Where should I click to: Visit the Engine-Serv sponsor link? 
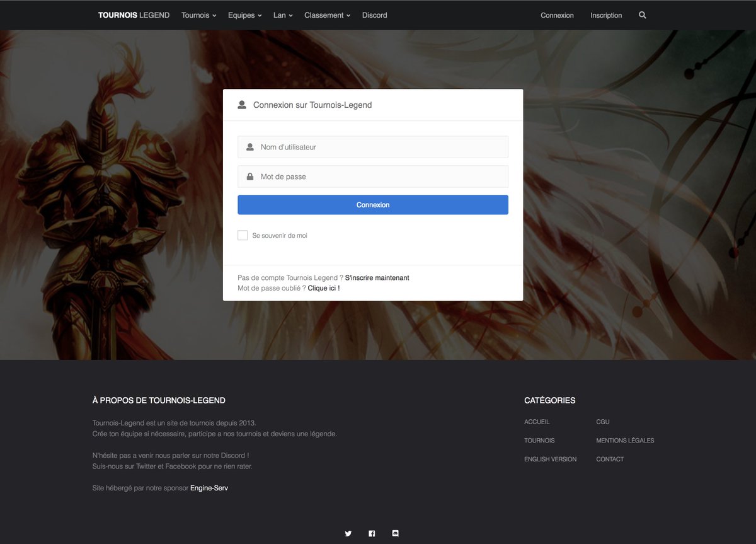click(209, 488)
